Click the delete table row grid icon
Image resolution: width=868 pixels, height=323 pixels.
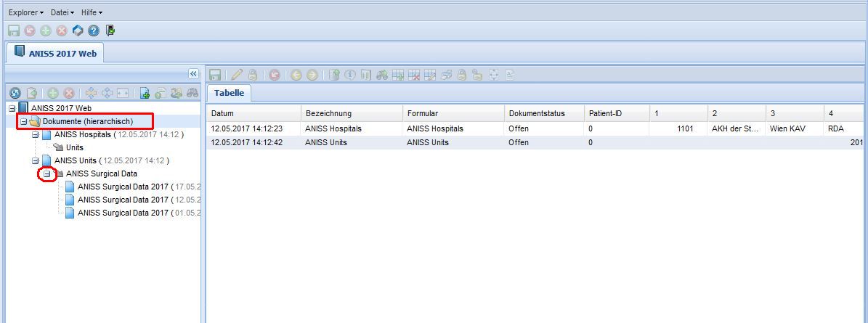tap(414, 75)
